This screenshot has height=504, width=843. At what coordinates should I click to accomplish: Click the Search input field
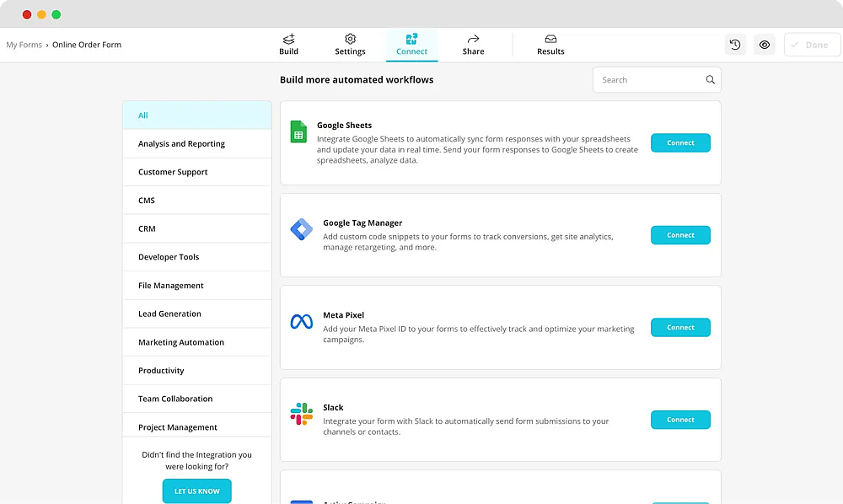(657, 79)
